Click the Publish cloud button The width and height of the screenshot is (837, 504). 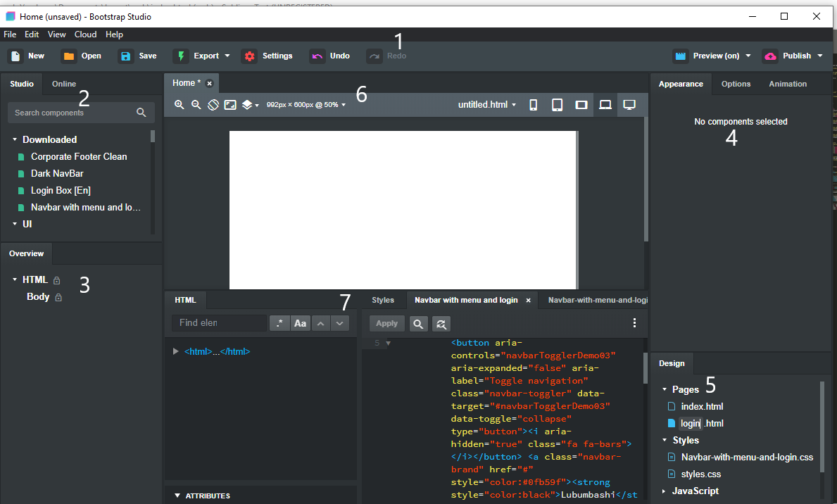pos(787,56)
